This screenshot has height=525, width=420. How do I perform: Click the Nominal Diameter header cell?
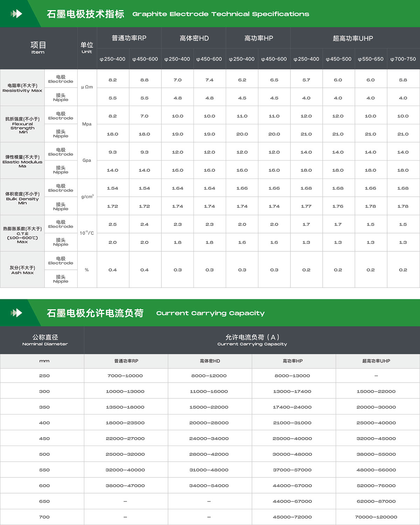point(45,340)
